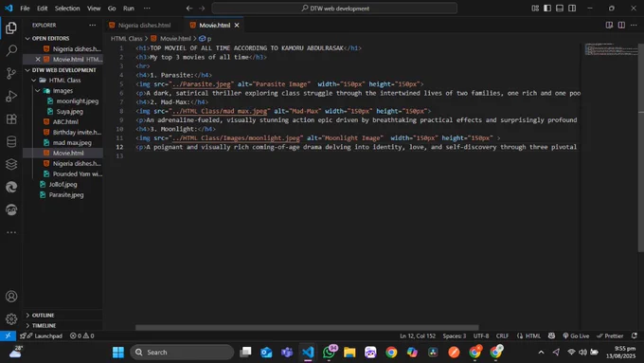The image size is (644, 363).
Task: Open the Selection menu
Action: (x=67, y=9)
